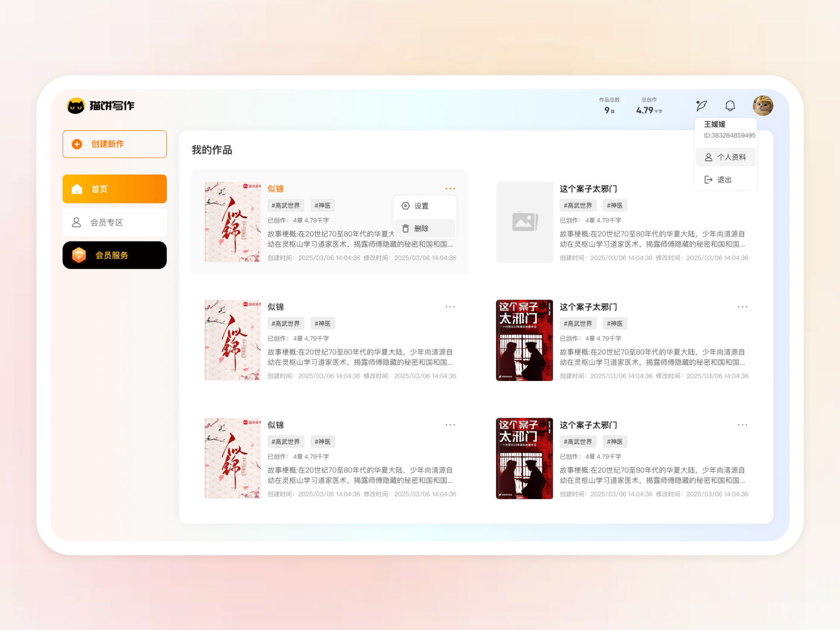840x630 pixels.
Task: Click the home icon in 首页
Action: [77, 189]
